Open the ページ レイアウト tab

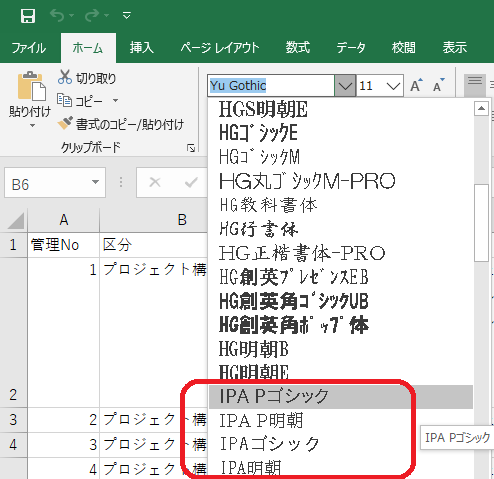point(220,48)
